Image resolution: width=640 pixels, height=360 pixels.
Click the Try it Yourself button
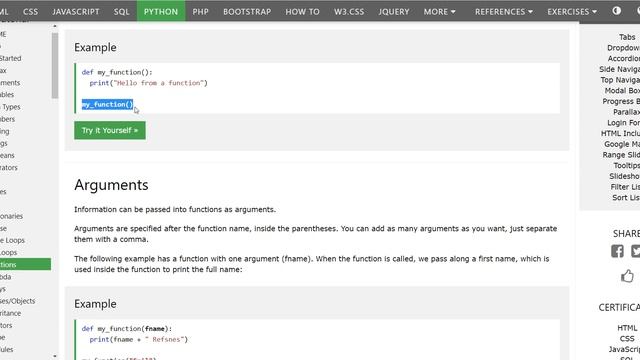[110, 130]
